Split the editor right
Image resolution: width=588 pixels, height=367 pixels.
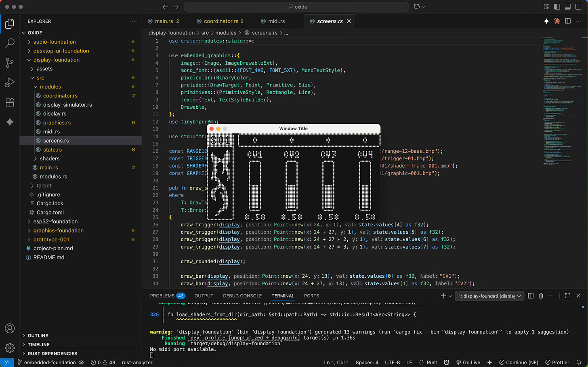pos(568,21)
